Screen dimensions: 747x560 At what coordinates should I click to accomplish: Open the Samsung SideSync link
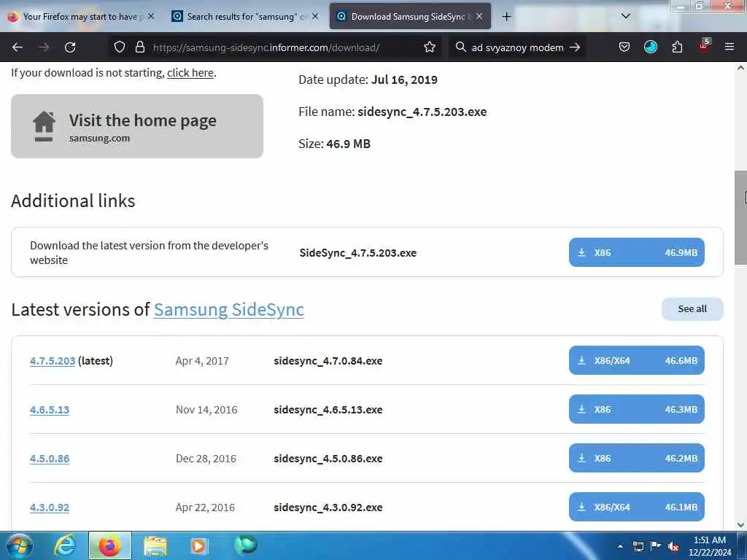point(228,309)
